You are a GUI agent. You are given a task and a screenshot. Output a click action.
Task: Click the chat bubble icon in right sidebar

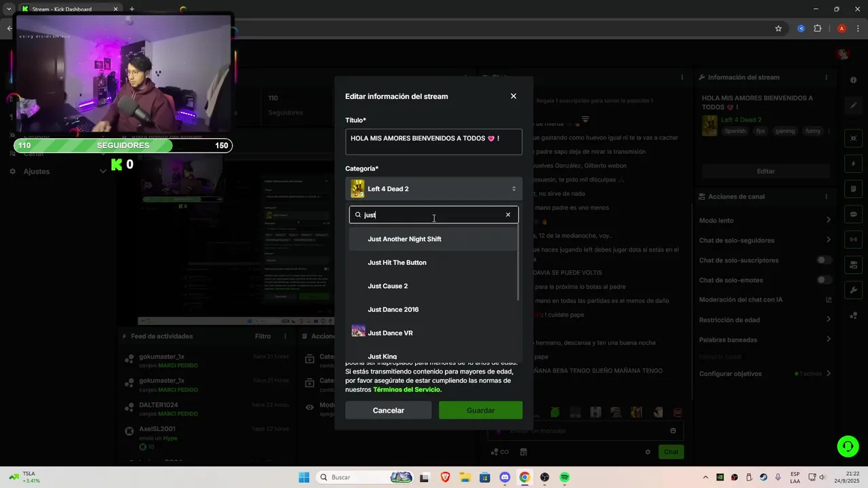pyautogui.click(x=853, y=214)
